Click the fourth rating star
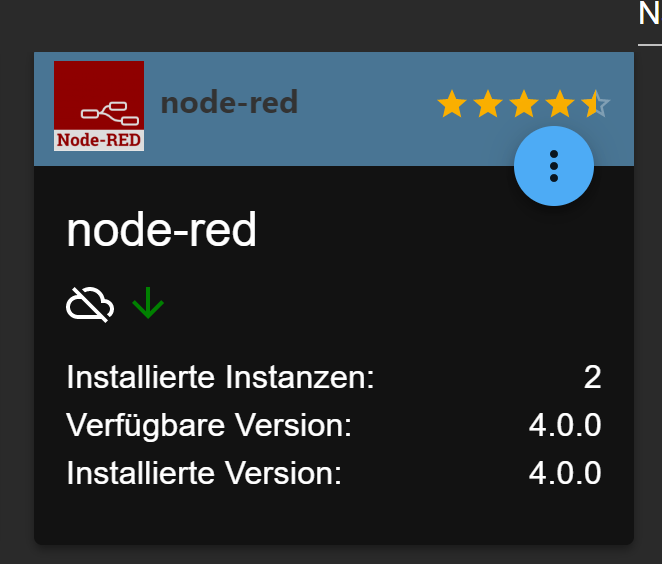 coord(559,103)
